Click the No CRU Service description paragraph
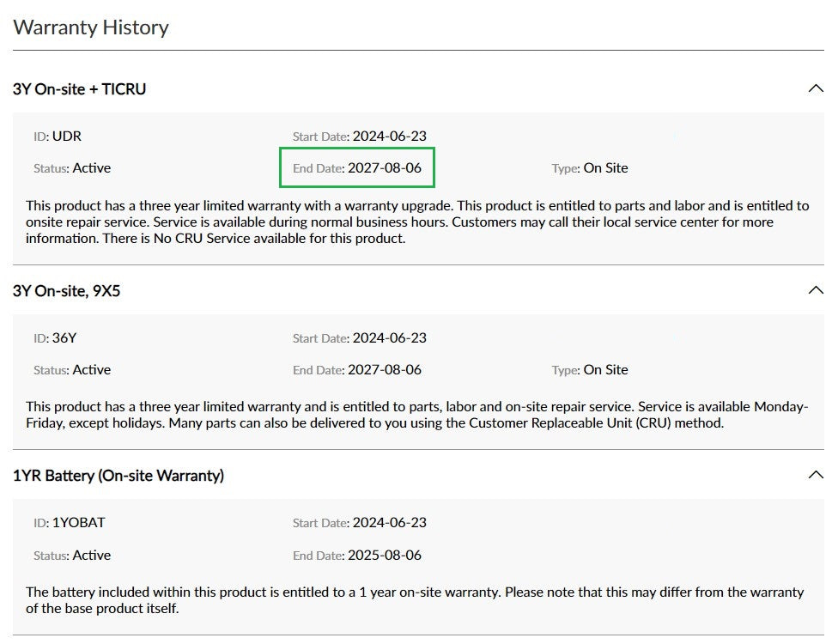The height and width of the screenshot is (644, 838). click(x=417, y=222)
